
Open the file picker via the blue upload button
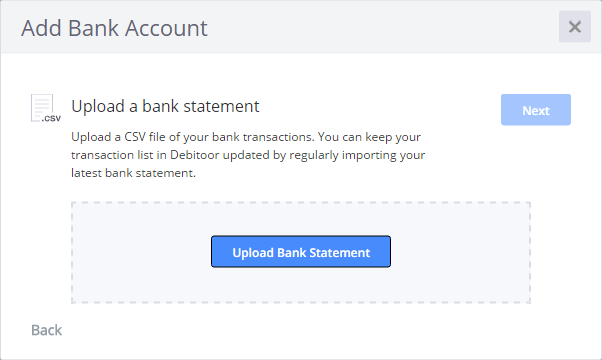pos(301,252)
